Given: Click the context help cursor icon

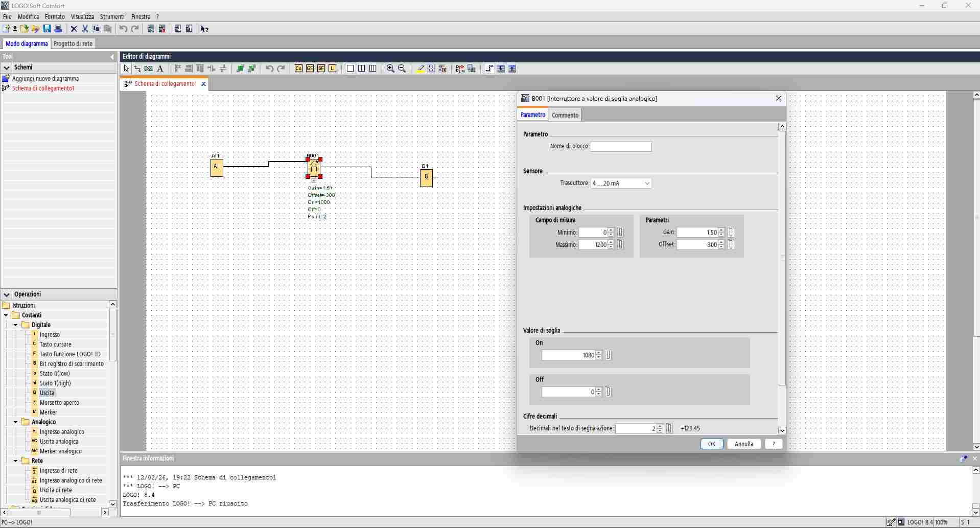Looking at the screenshot, I should [x=204, y=29].
